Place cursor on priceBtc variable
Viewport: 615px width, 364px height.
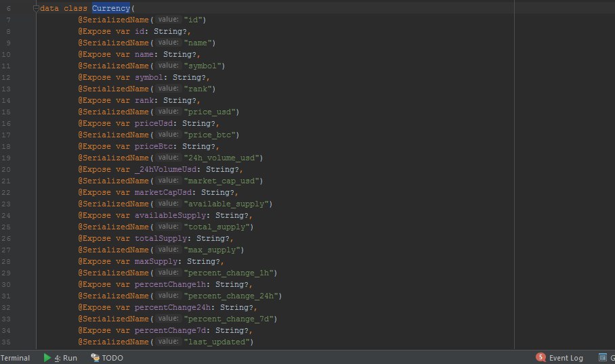point(153,147)
